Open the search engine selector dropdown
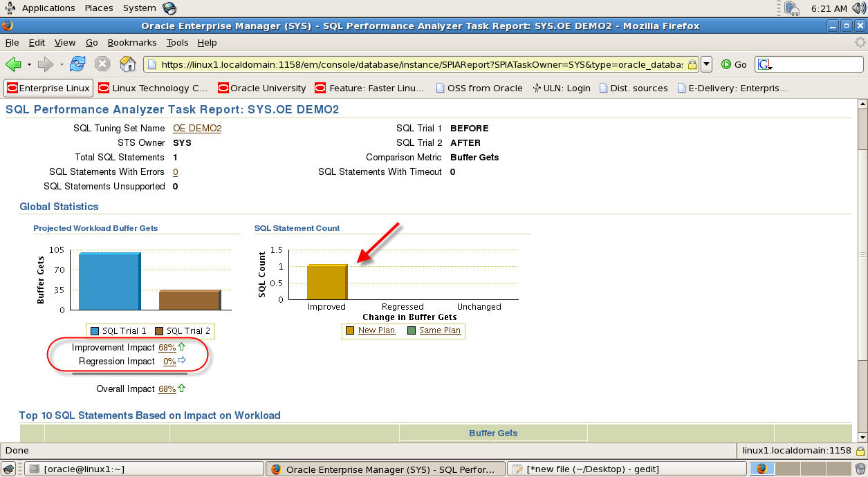The width and height of the screenshot is (868, 477). 764,63
